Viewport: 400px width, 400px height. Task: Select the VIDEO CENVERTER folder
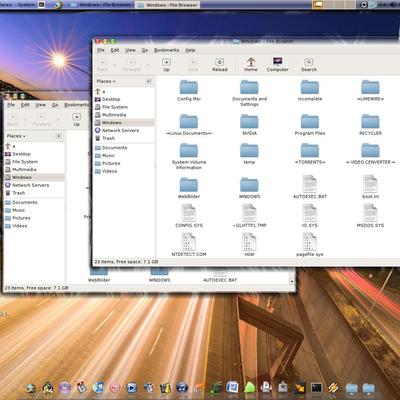pos(370,154)
